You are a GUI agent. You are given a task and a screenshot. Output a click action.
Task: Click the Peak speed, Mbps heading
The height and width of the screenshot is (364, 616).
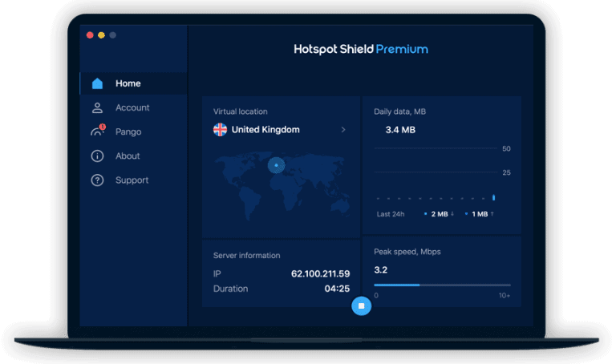407,252
